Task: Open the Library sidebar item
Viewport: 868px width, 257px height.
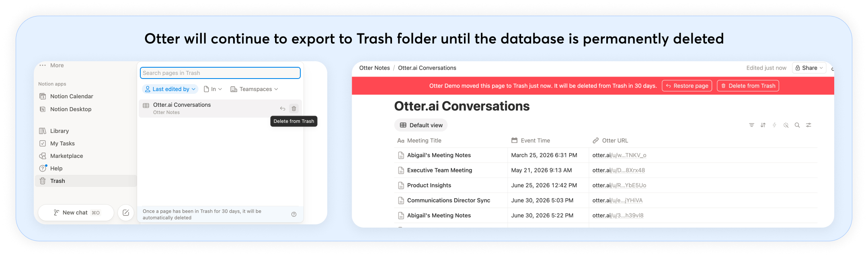Action: tap(54, 131)
